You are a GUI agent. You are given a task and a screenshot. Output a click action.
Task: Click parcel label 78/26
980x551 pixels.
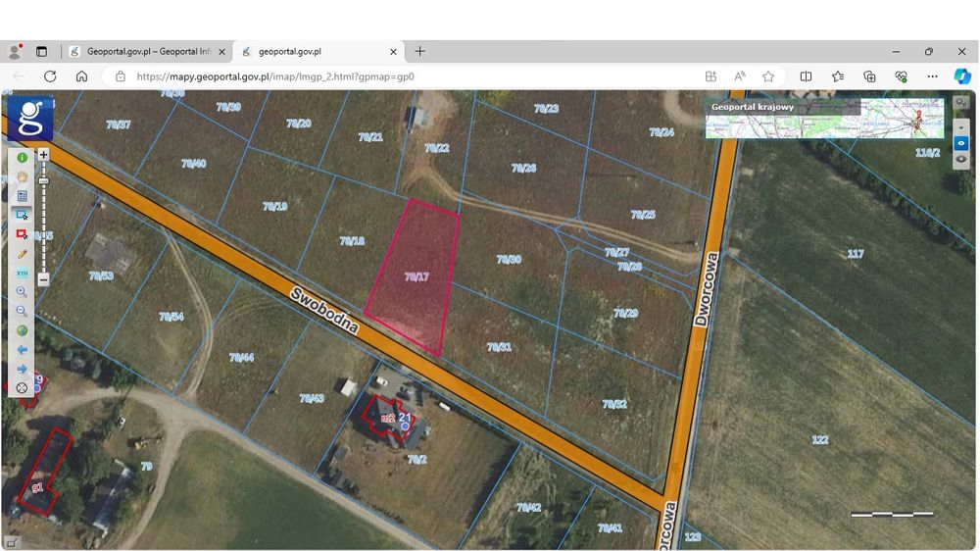click(x=523, y=168)
